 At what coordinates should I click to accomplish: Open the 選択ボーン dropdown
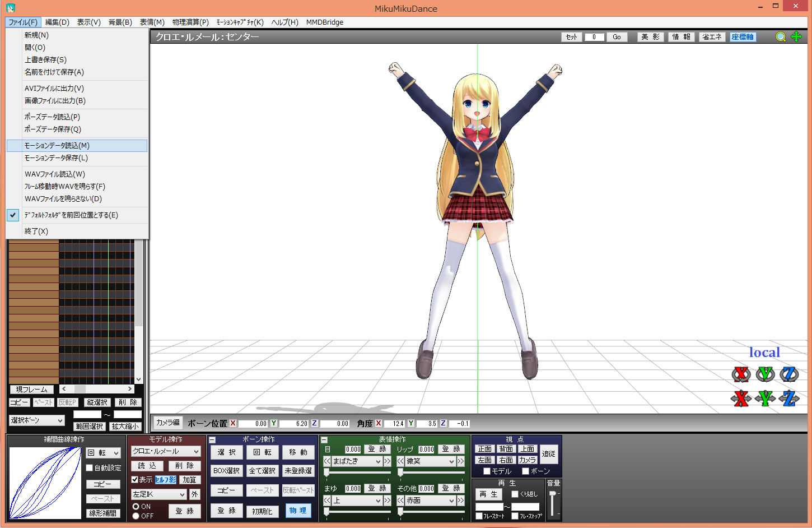(x=37, y=420)
